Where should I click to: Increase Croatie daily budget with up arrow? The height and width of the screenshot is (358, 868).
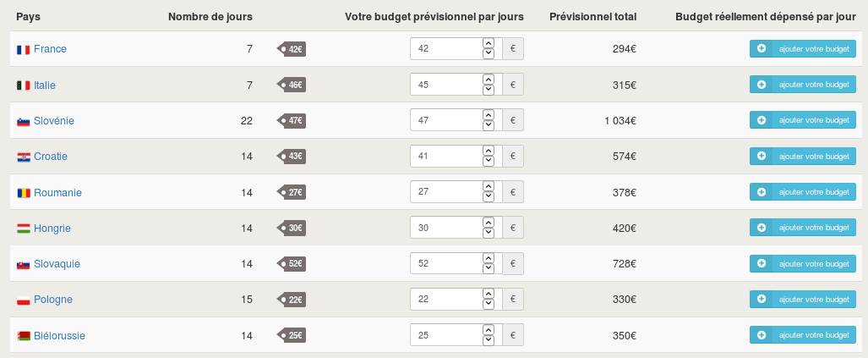click(488, 151)
